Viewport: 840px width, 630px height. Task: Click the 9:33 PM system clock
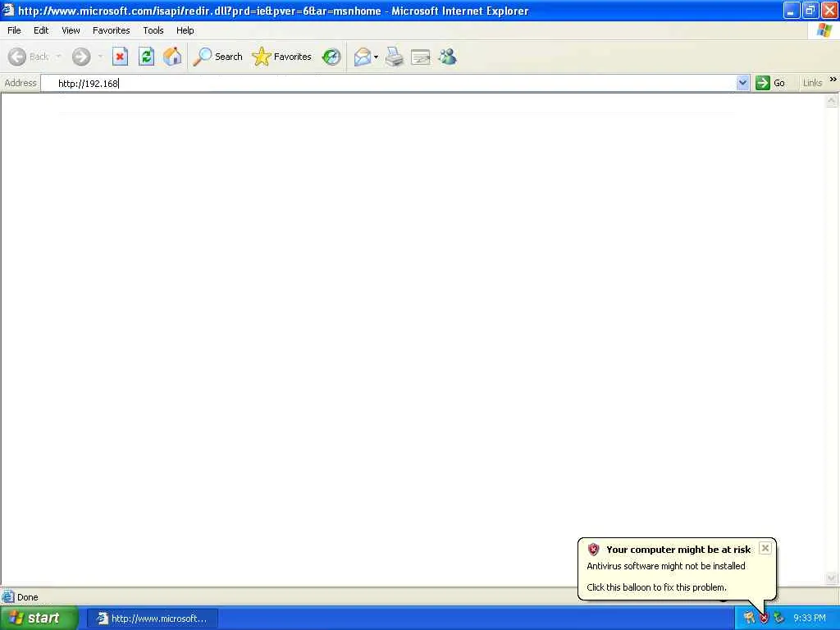point(810,619)
